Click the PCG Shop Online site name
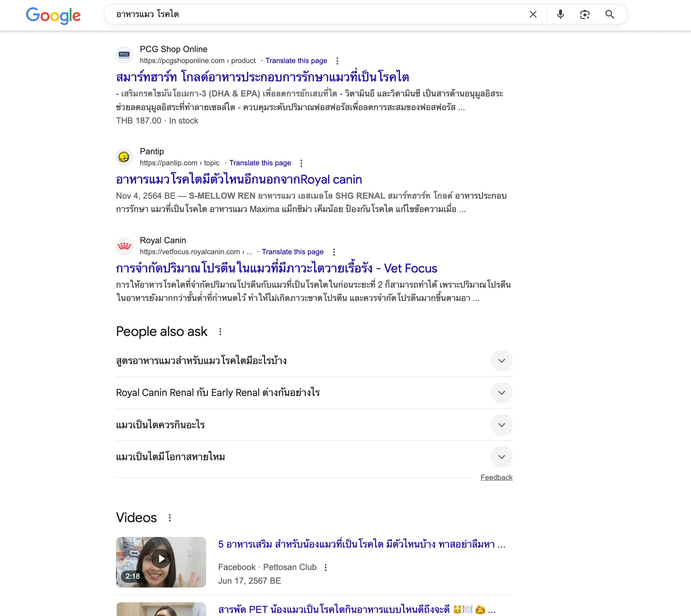 (x=173, y=49)
